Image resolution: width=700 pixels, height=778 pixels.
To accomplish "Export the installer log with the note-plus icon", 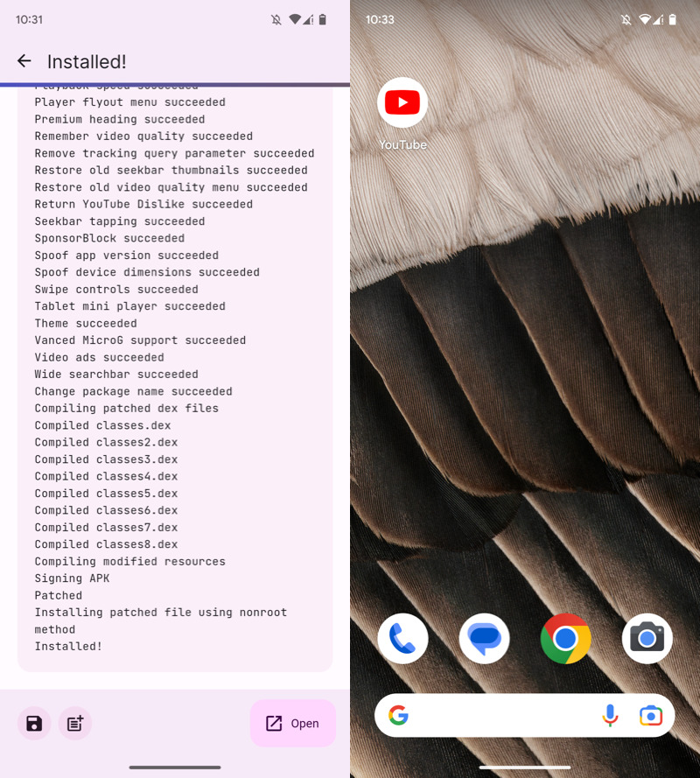I will 75,724.
